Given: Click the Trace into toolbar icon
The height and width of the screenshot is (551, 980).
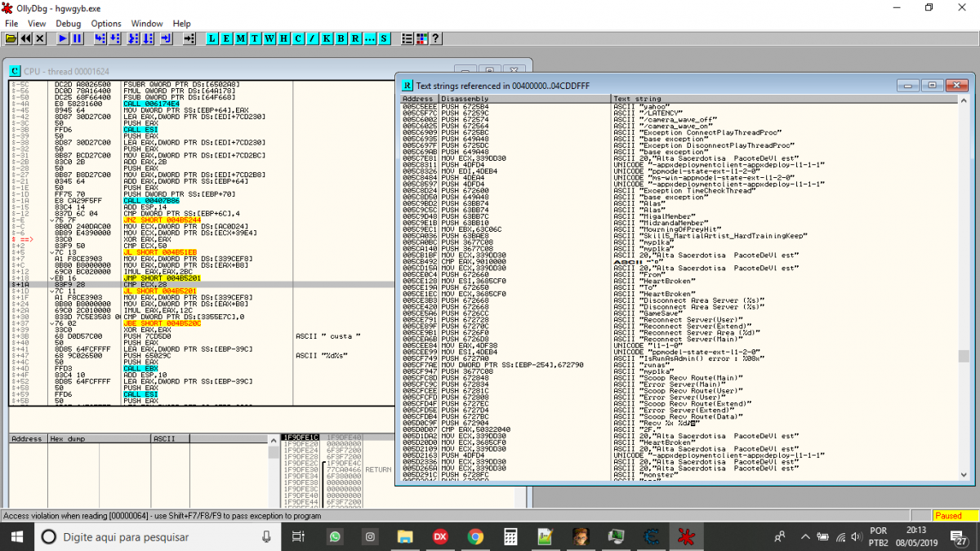Looking at the screenshot, I should pyautogui.click(x=134, y=38).
